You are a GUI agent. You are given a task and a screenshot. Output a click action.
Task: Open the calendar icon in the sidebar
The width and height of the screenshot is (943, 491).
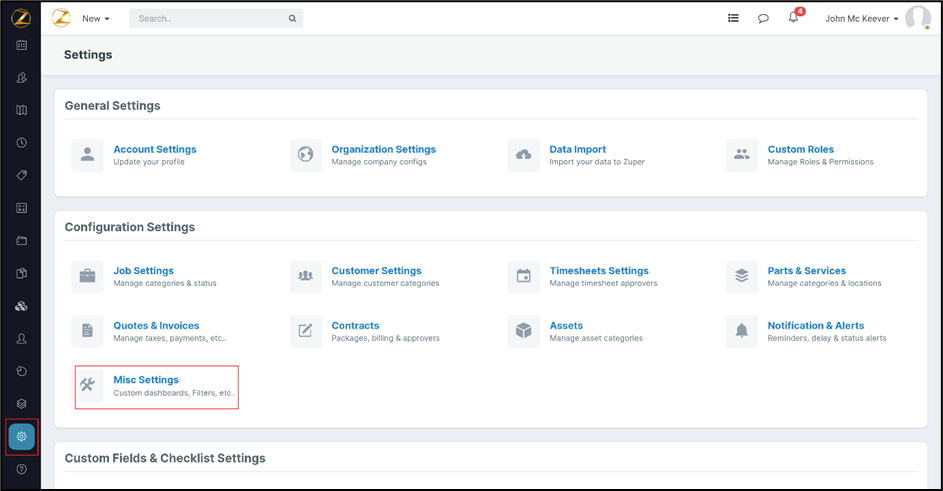click(21, 45)
